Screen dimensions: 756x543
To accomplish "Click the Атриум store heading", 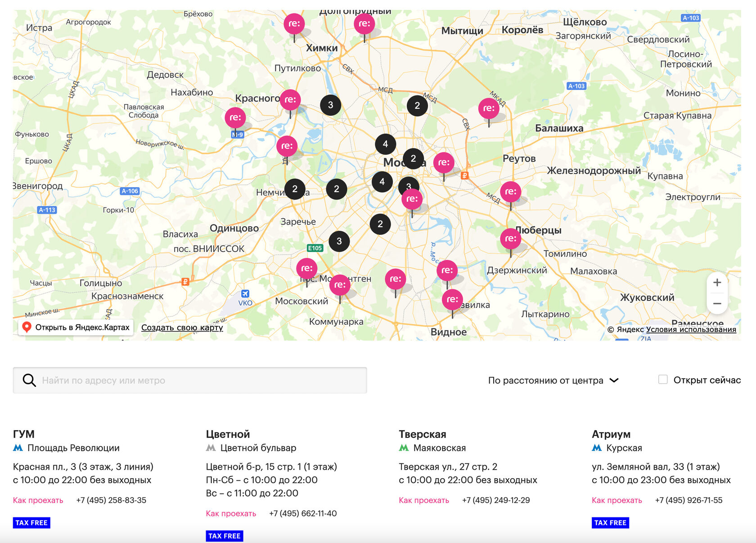I will click(611, 434).
